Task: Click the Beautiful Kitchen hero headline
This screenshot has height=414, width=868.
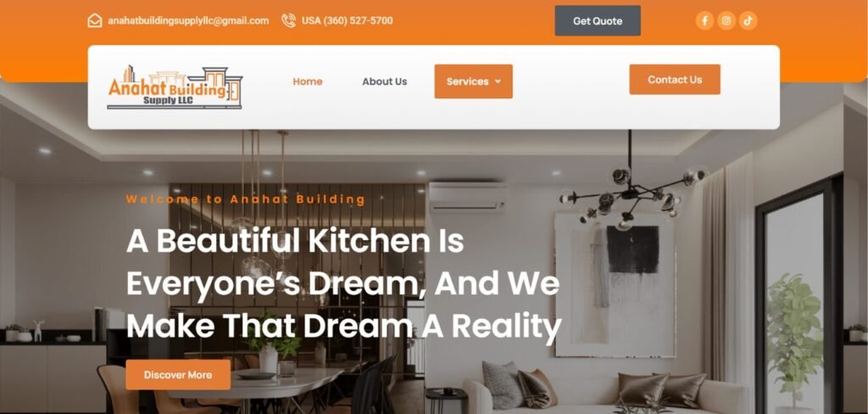Action: point(344,283)
